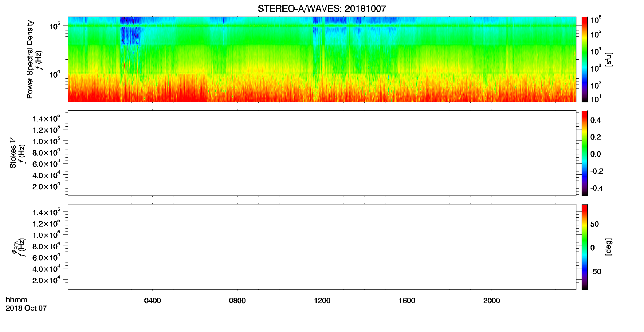The height and width of the screenshot is (332, 644).
Task: Click the Stokes V colorbar
Action: tap(585, 153)
